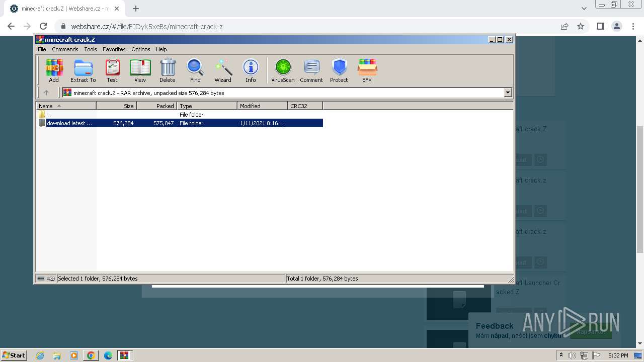The width and height of the screenshot is (644, 362).
Task: Click the browser back arrow
Action: coord(11,26)
